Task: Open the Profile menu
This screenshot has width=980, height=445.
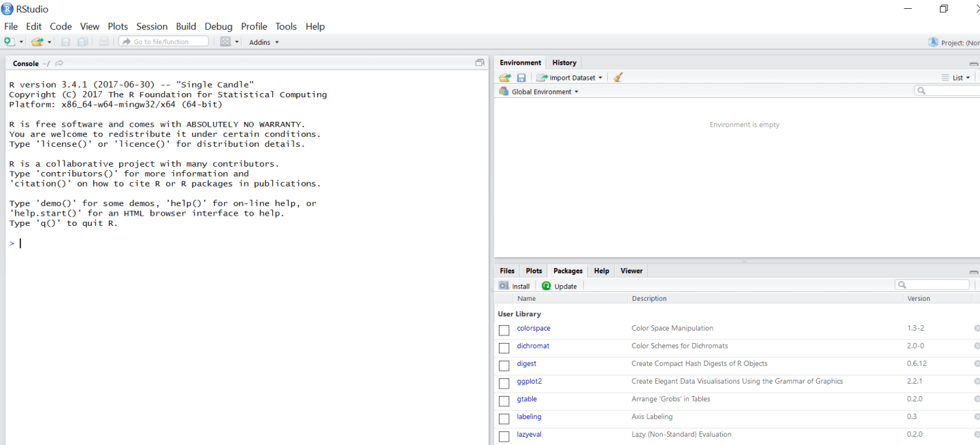Action: tap(254, 27)
